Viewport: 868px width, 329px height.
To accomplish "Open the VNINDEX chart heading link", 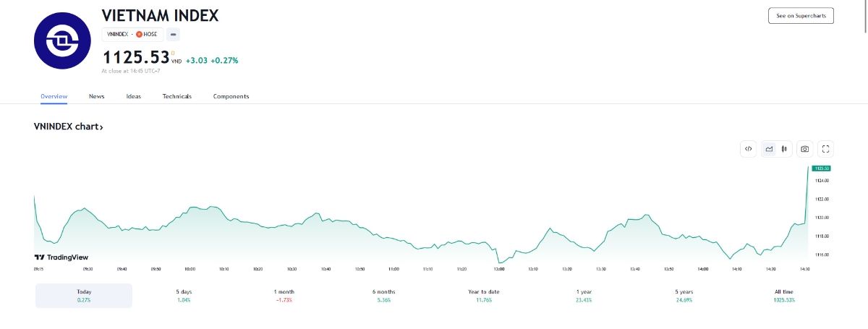I will coord(69,127).
